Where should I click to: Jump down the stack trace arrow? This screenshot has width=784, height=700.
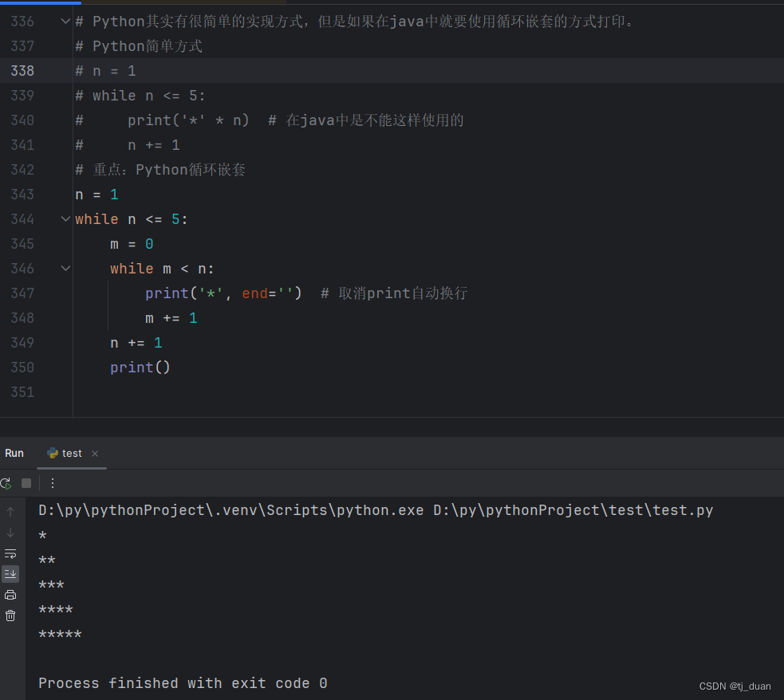(x=10, y=533)
